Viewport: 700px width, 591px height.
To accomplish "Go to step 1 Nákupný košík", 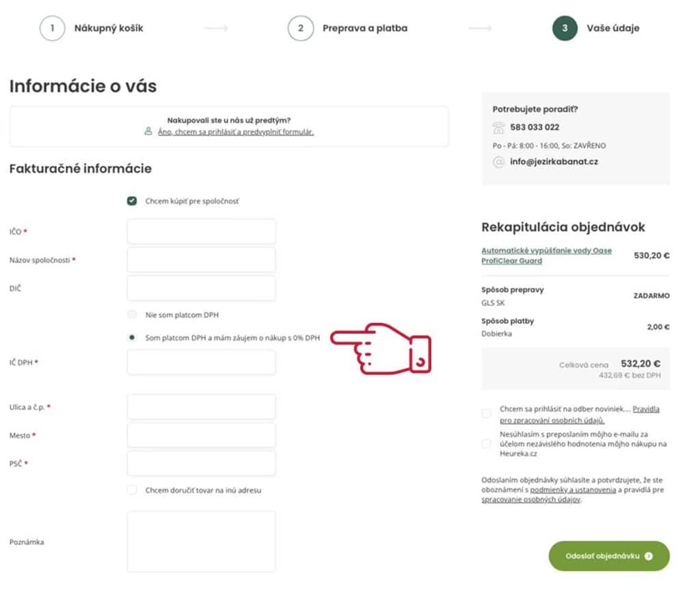I will click(x=92, y=29).
